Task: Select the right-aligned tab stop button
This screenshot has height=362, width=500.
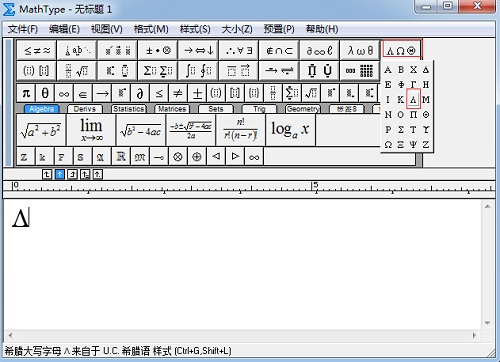Action: click(x=72, y=174)
